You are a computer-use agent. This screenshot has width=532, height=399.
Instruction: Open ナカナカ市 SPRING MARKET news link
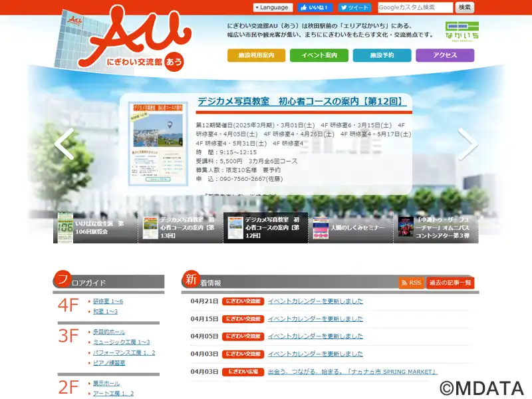click(x=352, y=372)
